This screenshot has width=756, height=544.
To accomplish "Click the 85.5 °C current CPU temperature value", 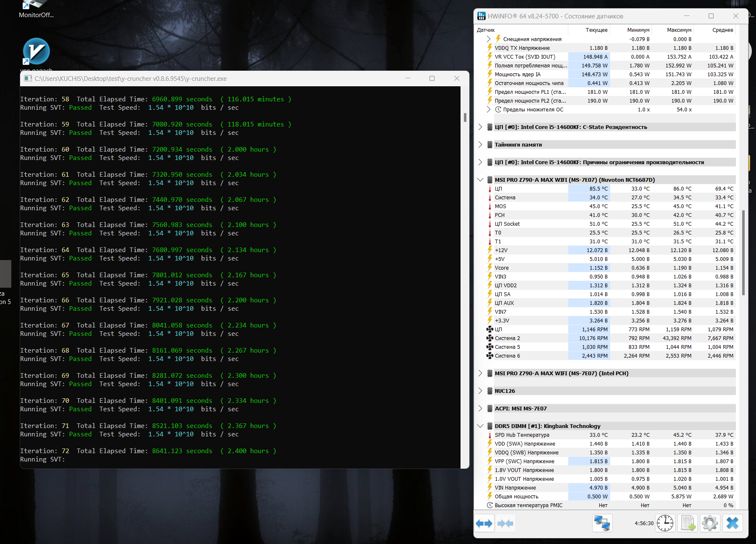I will coord(598,188).
